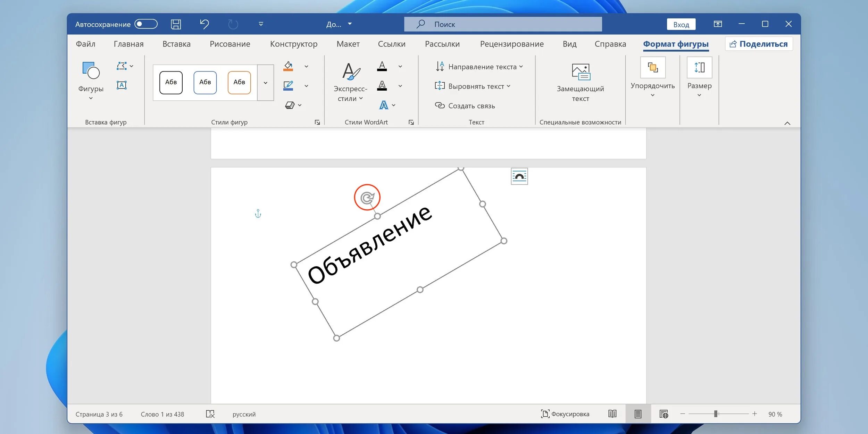Click the Undo arrow icon

pos(204,24)
